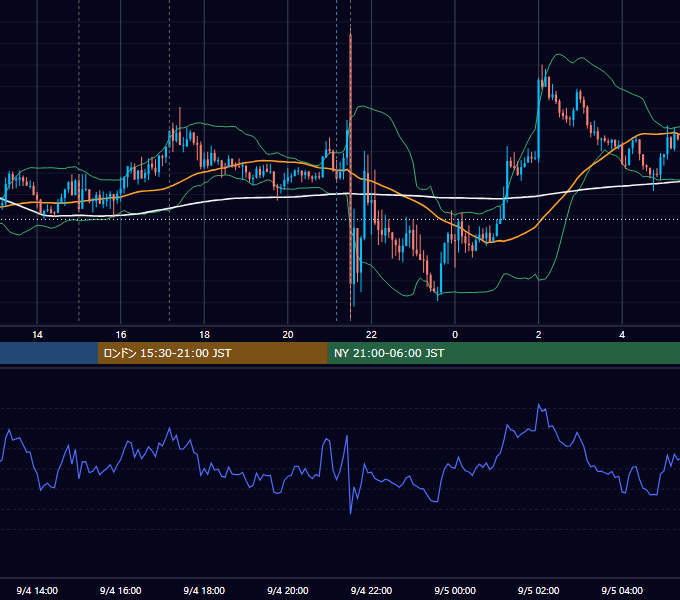Click the 2 hour label on time axis
Image resolution: width=680 pixels, height=600 pixels.
point(539,335)
